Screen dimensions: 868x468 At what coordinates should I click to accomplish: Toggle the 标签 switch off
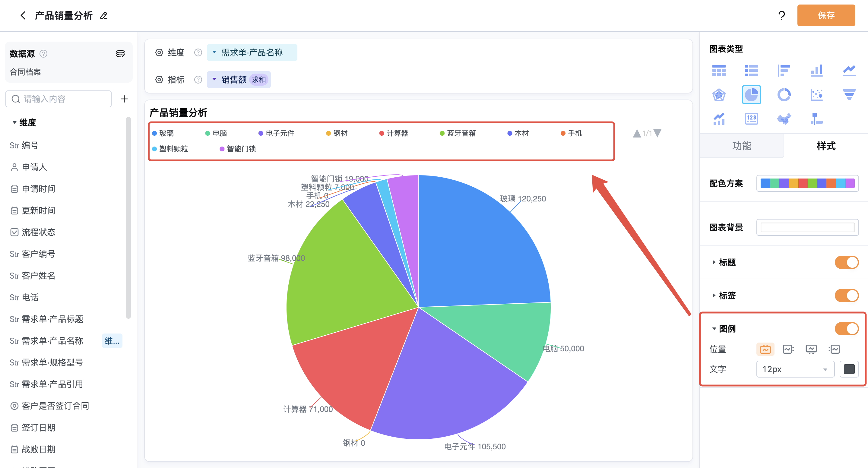tap(846, 296)
